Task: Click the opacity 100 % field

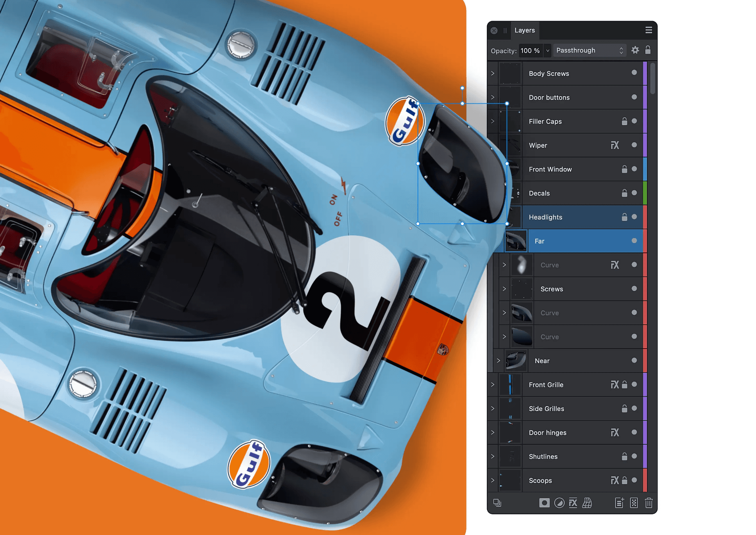Action: (531, 50)
